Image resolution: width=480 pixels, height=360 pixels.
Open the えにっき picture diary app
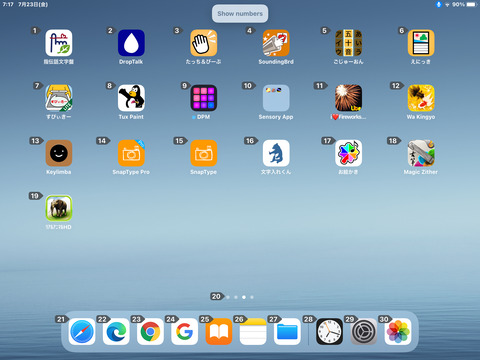[x=421, y=43]
